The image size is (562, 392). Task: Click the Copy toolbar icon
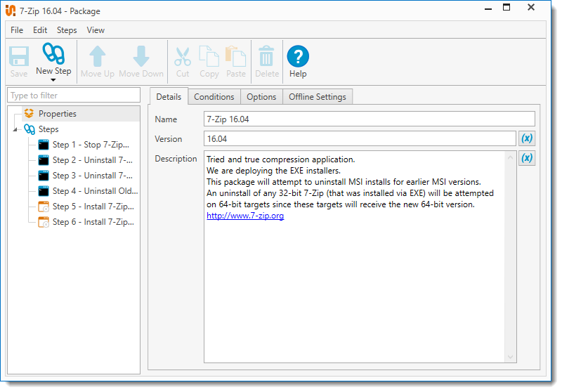[x=209, y=56]
